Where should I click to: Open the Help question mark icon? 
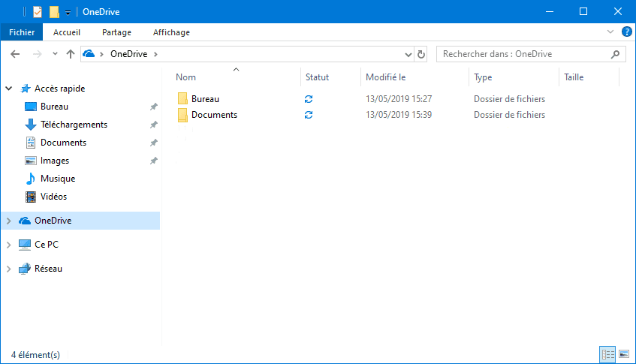tap(627, 32)
